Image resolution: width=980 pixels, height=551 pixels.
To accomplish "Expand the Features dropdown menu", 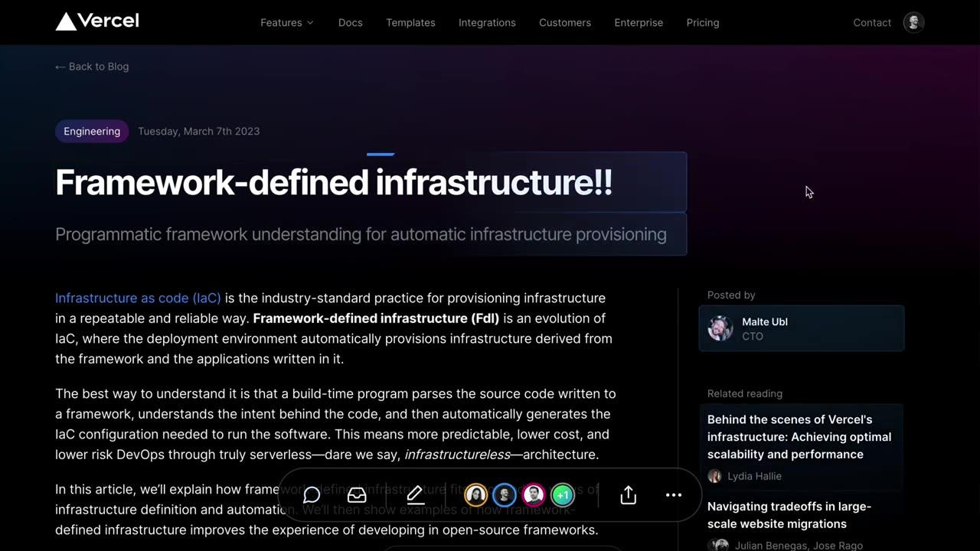I will 286,22.
